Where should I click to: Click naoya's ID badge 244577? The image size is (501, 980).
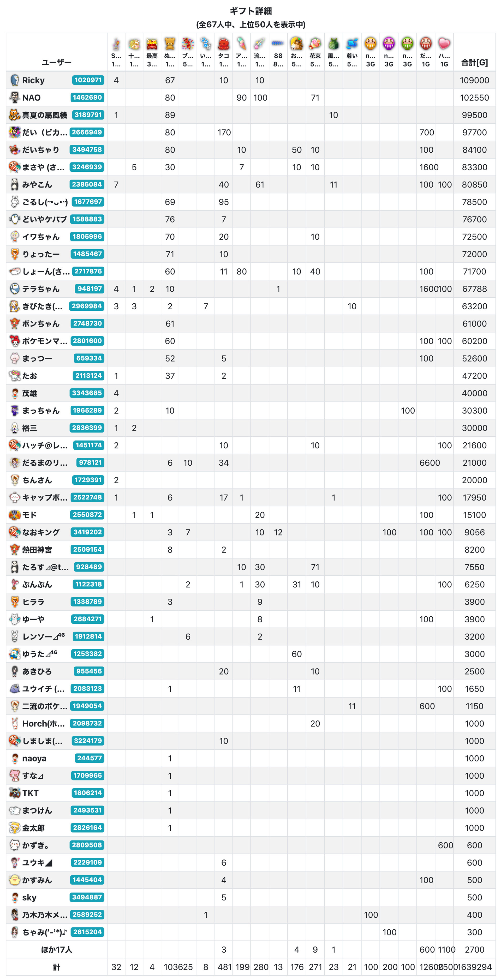89,758
